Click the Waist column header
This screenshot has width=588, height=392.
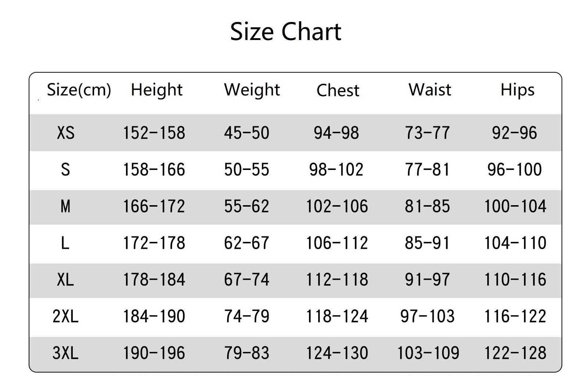click(x=430, y=90)
